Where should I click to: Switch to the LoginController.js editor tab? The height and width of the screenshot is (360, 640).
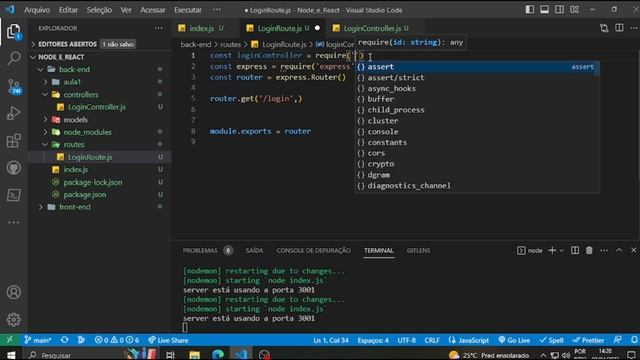click(372, 28)
